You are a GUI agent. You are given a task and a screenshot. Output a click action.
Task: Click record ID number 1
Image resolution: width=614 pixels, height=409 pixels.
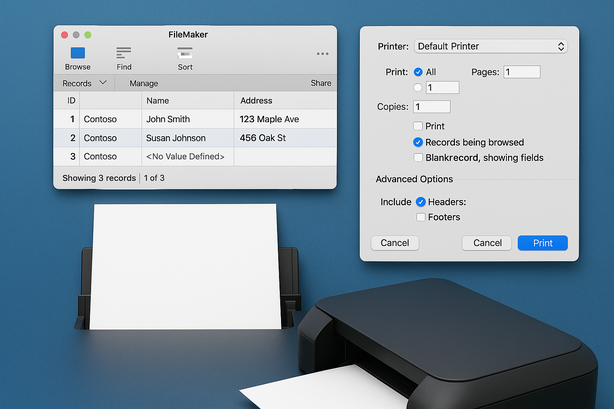72,119
